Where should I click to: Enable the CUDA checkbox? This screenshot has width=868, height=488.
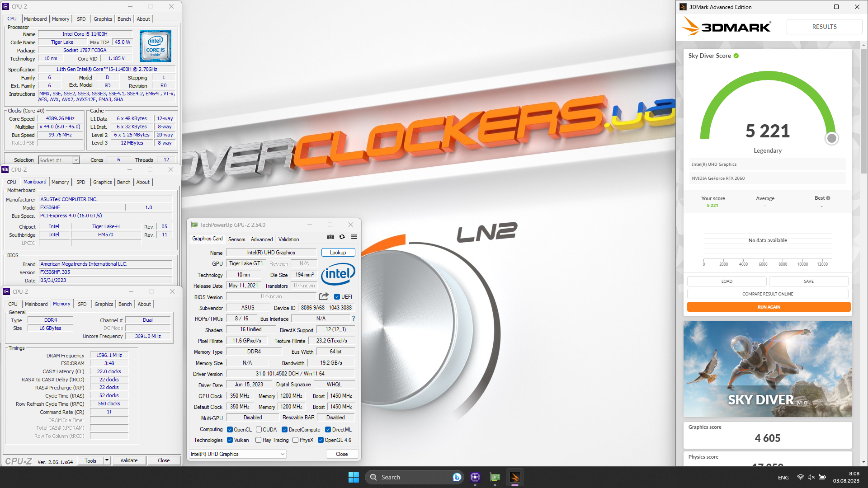[x=259, y=430]
